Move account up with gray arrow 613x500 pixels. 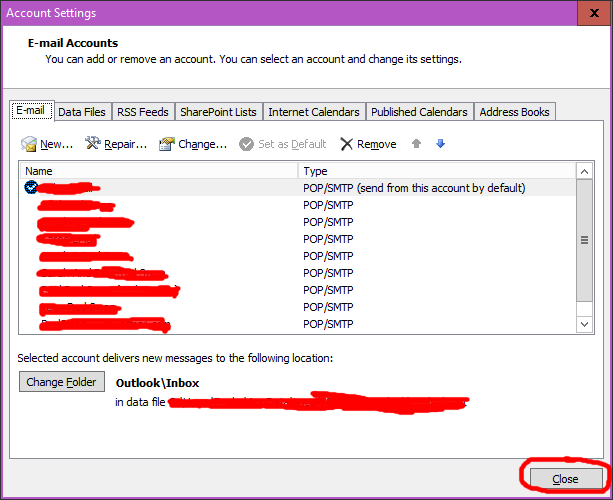(x=417, y=144)
